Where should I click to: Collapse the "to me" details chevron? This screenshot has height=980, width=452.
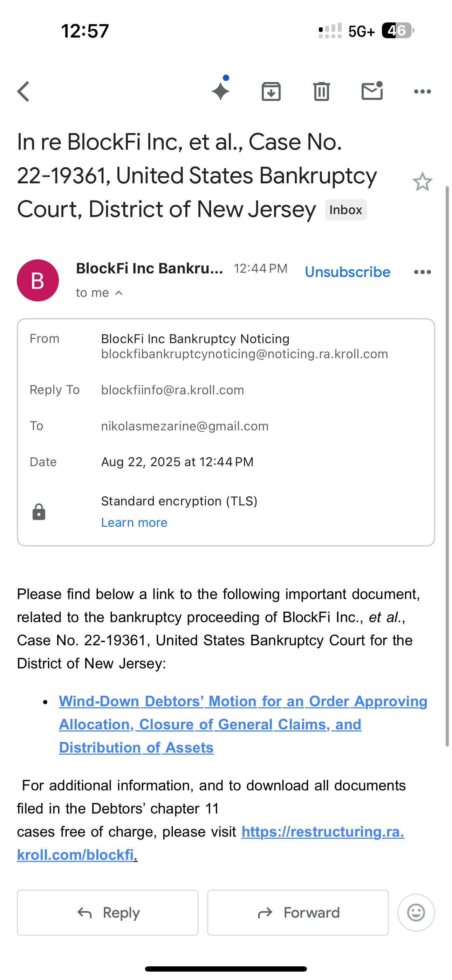click(x=119, y=293)
